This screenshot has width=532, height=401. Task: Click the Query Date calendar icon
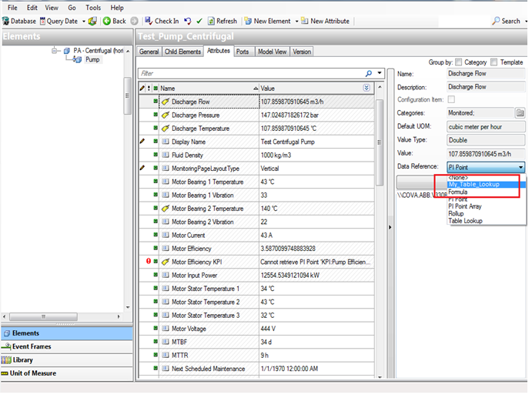(42, 21)
